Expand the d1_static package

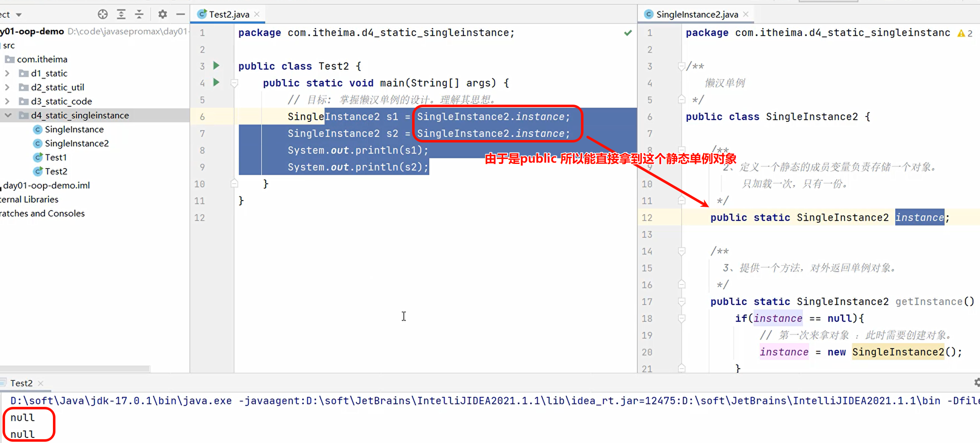[x=7, y=73]
